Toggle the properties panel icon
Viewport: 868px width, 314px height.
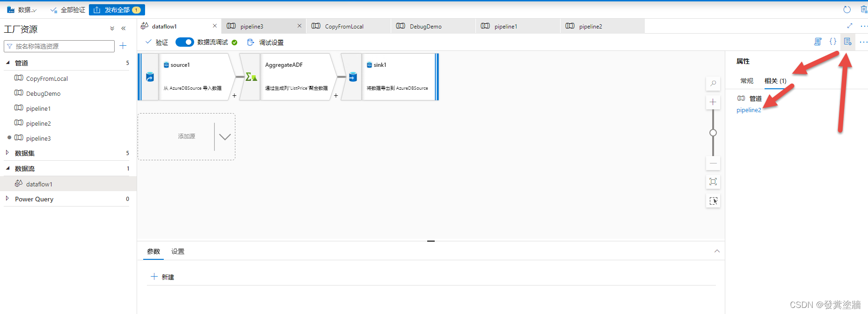(848, 42)
